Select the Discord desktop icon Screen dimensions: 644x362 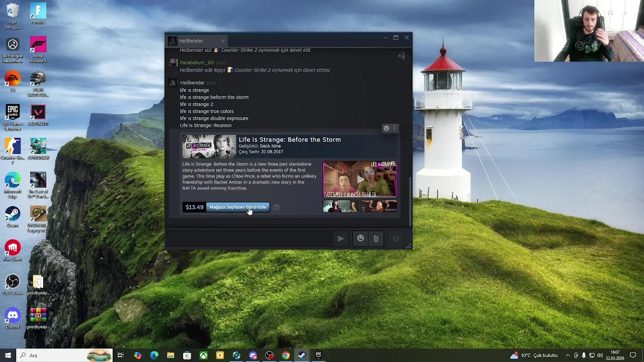click(x=13, y=318)
